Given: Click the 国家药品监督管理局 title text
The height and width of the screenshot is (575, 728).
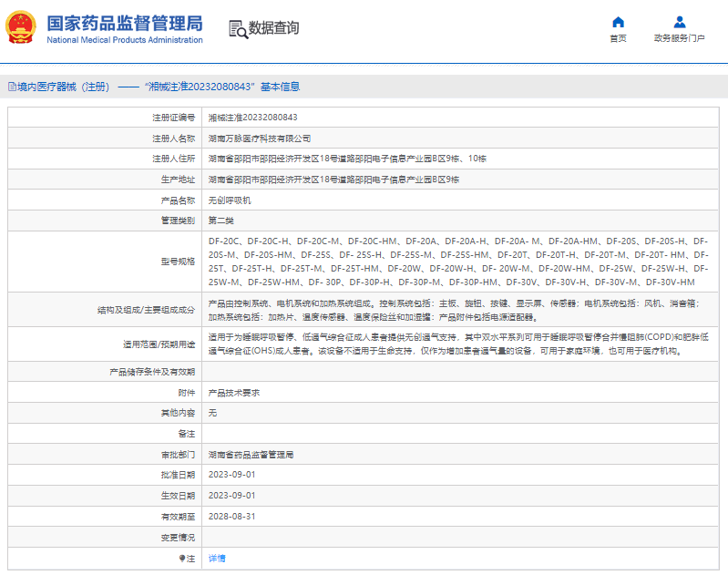Looking at the screenshot, I should (125, 23).
